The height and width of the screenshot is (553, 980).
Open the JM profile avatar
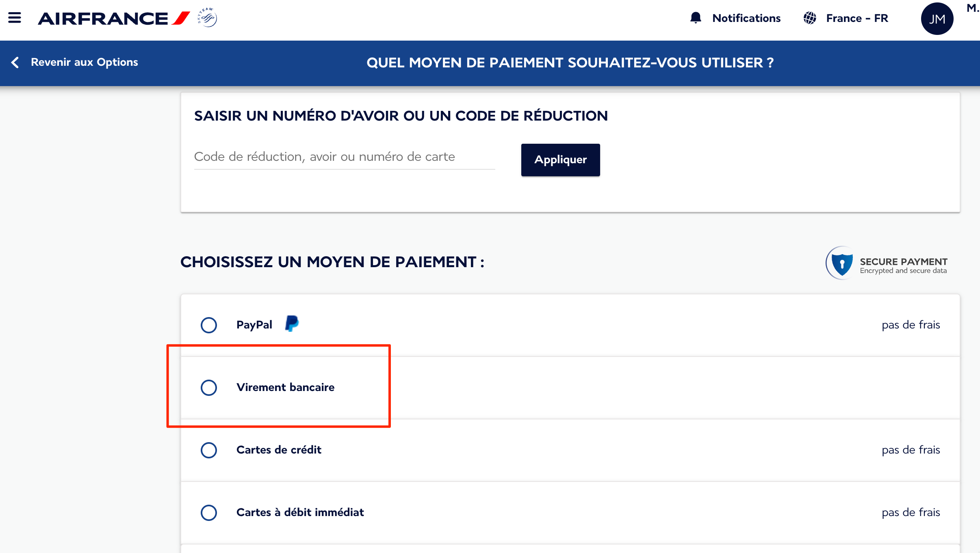pos(937,19)
